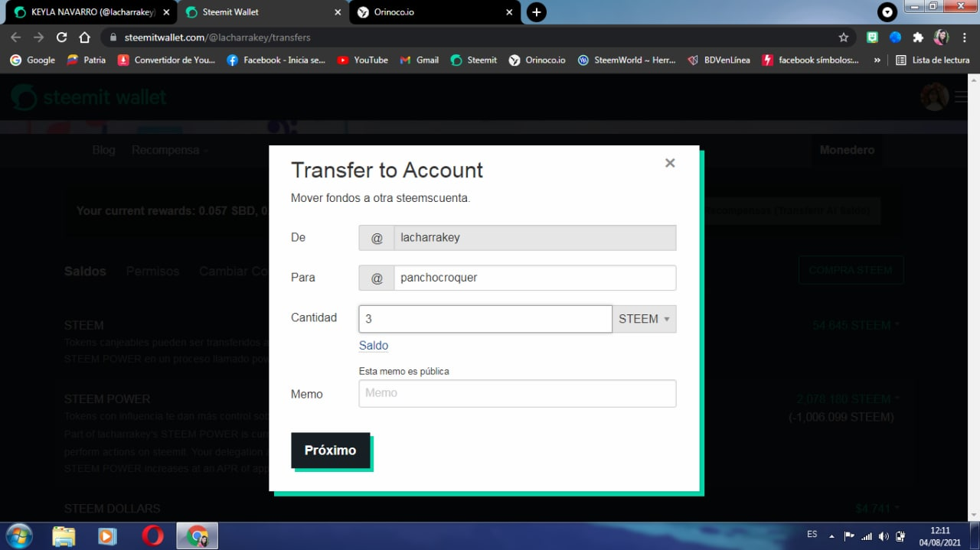The image size is (980, 550).
Task: Open Facebook - Inicia se... bookmark
Action: (276, 60)
